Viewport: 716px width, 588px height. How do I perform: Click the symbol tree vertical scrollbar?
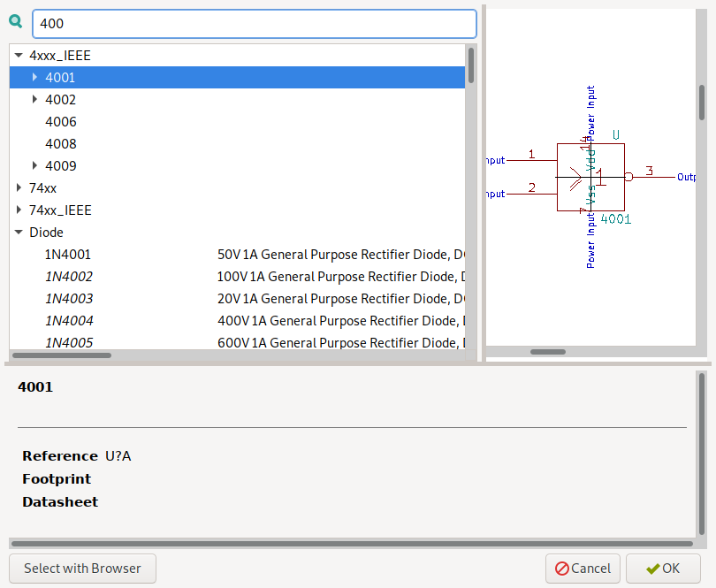click(471, 66)
